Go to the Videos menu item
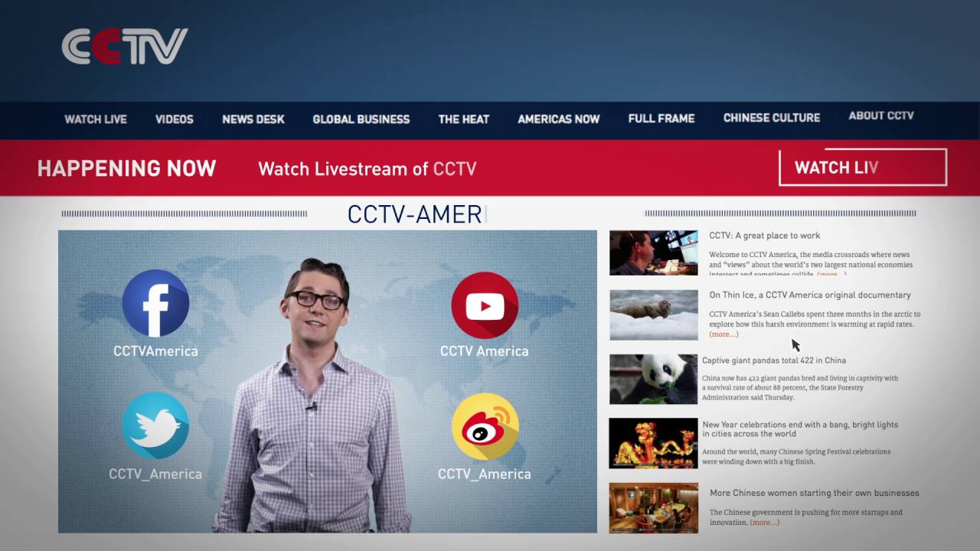 (x=175, y=119)
